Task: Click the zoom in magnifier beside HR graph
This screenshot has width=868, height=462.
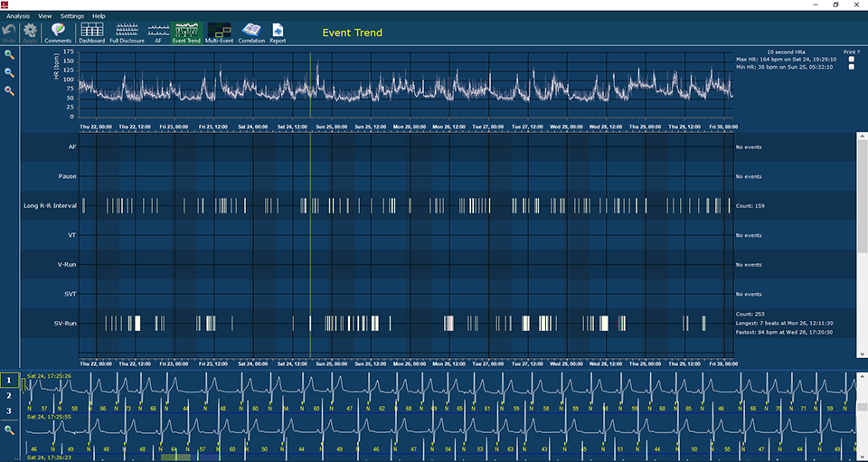Action: [9, 55]
